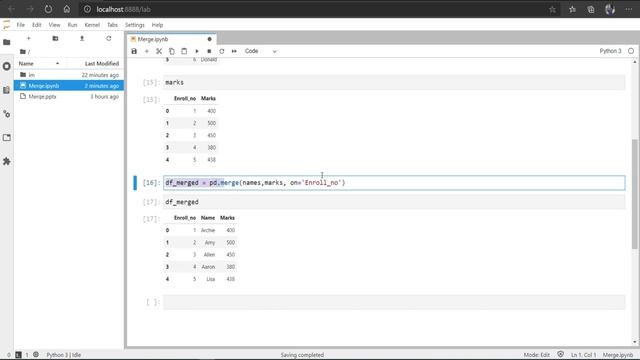Sort files by Last Modified header
Screen dimensions: 640x360
click(95, 64)
